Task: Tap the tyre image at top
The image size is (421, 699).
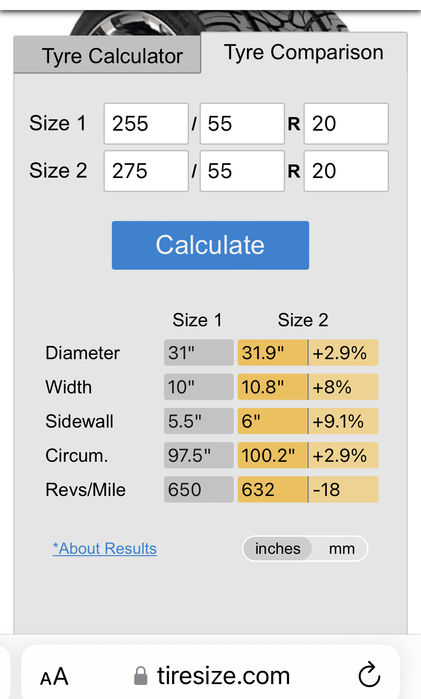Action: (210, 21)
